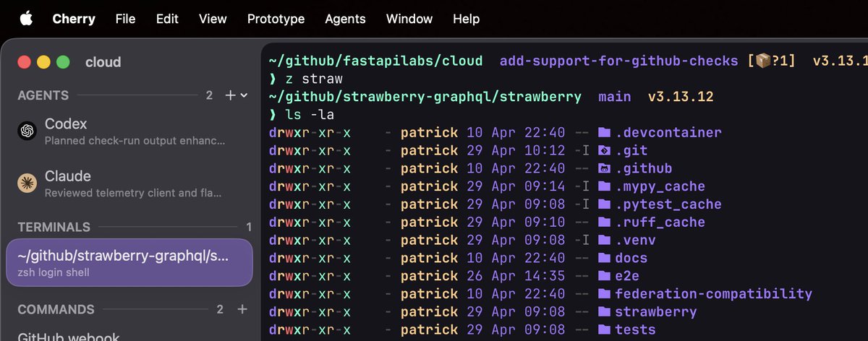Expand the add-agent dropdown chevron
868x341 pixels.
point(244,95)
